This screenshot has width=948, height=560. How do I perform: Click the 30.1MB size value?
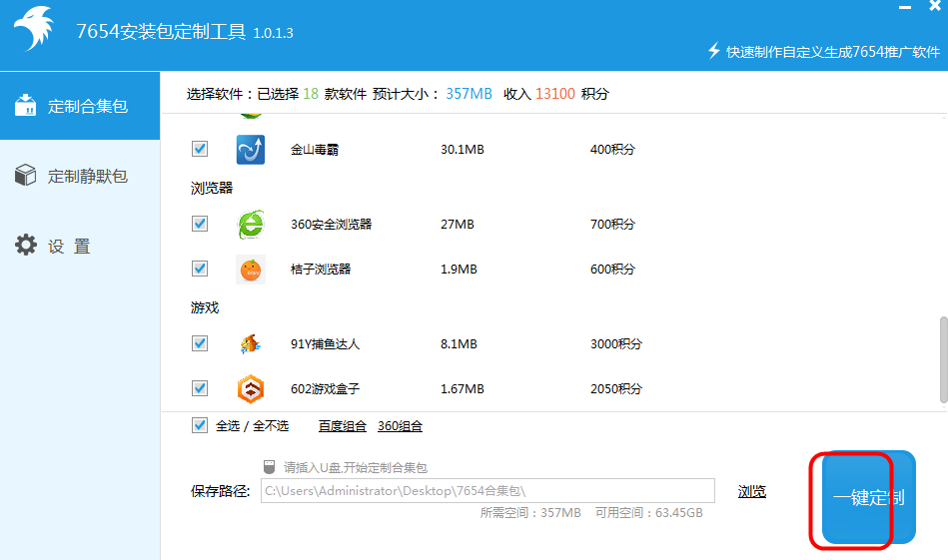pyautogui.click(x=462, y=149)
